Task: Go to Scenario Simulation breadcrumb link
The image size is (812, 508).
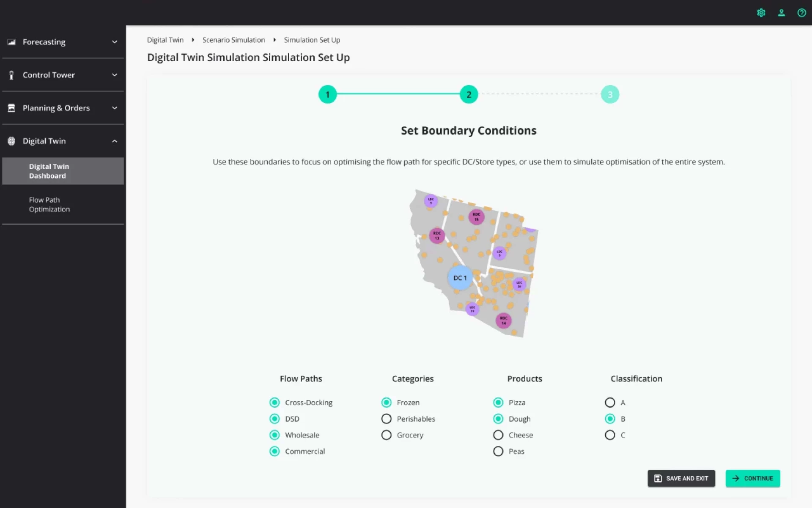Action: (233, 40)
